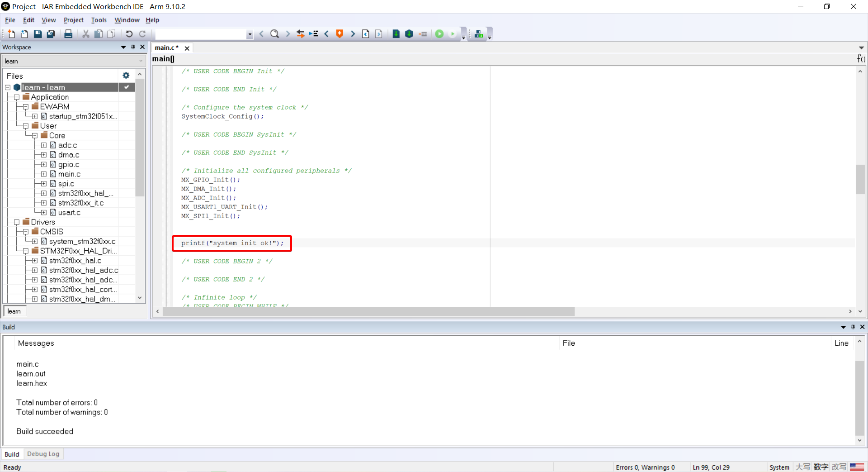Click the Undo arrow icon

click(129, 34)
